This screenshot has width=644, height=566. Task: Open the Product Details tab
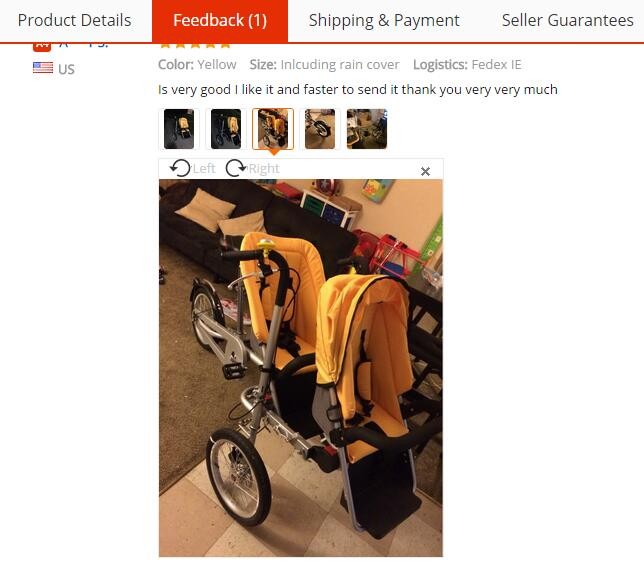point(74,20)
